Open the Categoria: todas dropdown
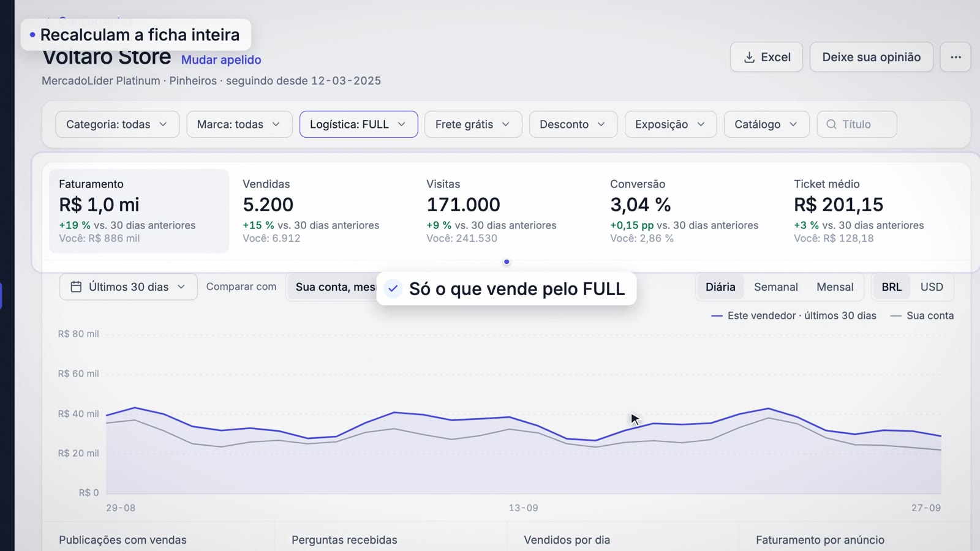This screenshot has width=980, height=551. (117, 124)
